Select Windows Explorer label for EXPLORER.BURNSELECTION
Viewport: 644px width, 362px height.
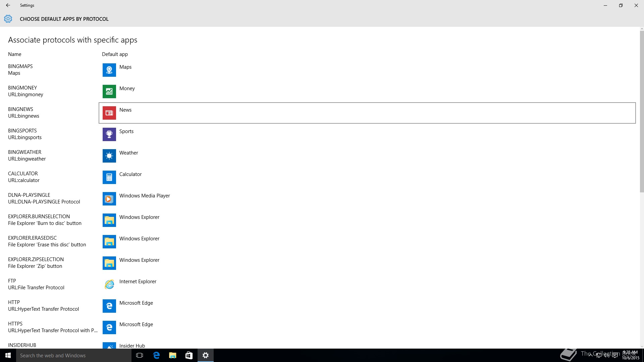[139, 217]
